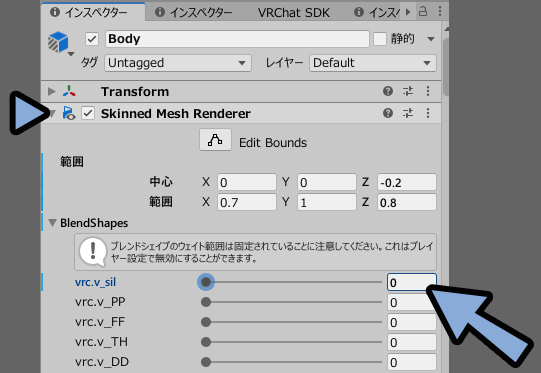Click the vrc.v_DD value field
Viewport: 541px width, 373px height.
coord(412,363)
